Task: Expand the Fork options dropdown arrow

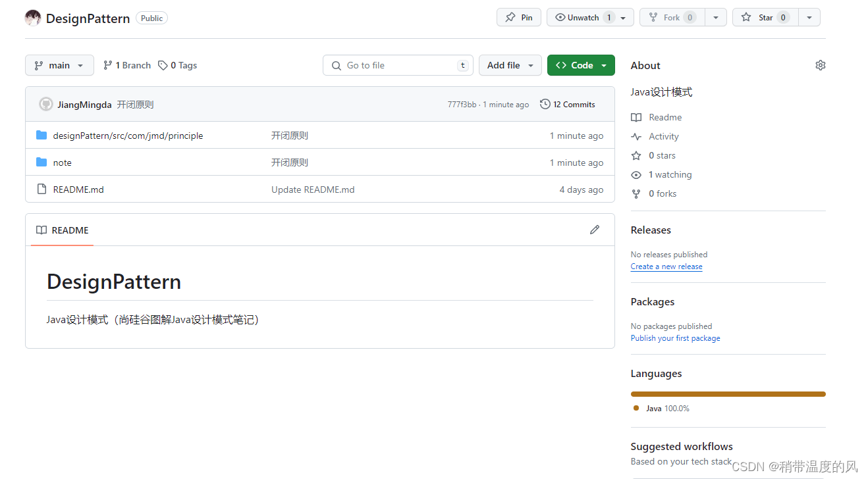Action: [716, 18]
